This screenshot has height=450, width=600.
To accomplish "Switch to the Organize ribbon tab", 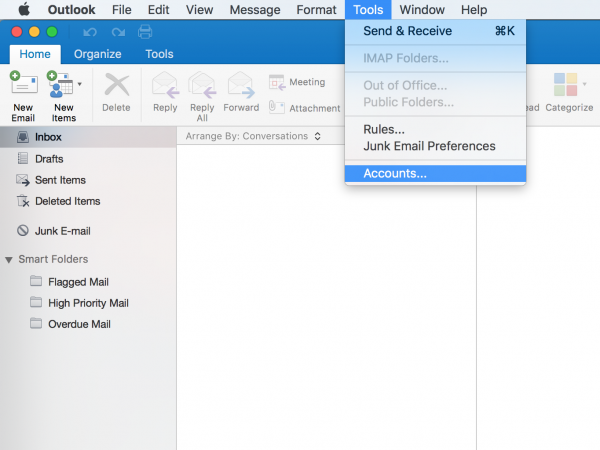I will 98,54.
